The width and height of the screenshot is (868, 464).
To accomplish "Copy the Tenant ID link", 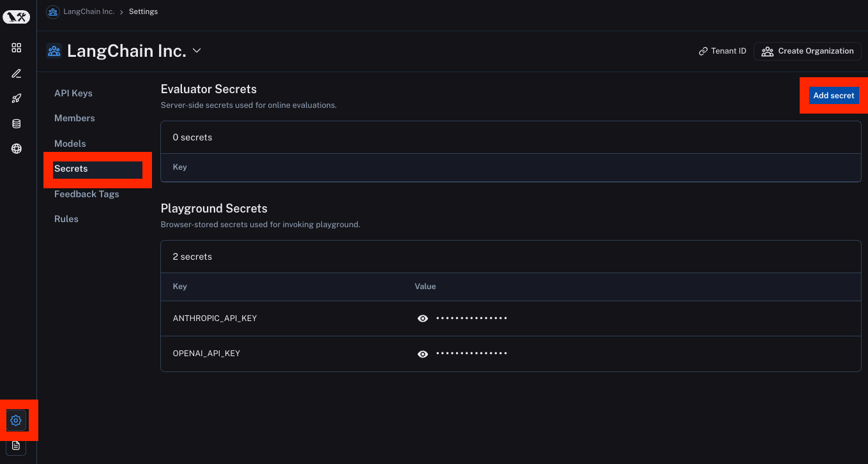I will [x=722, y=51].
